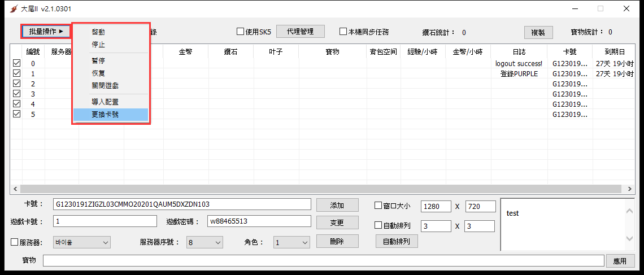Choose 停止 in the batch menu
The width and height of the screenshot is (644, 275).
[x=98, y=45]
